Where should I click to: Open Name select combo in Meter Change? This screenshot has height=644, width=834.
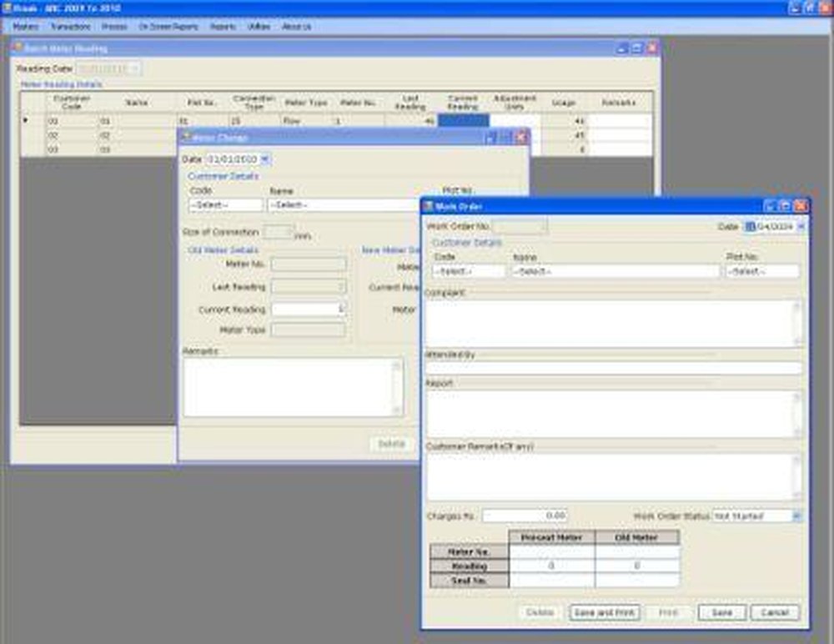344,205
